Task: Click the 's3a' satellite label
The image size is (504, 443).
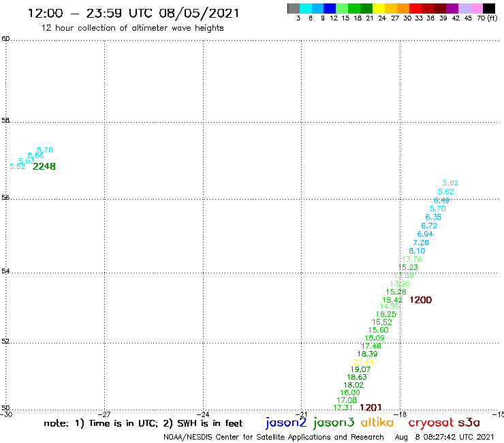Action: pos(469,423)
